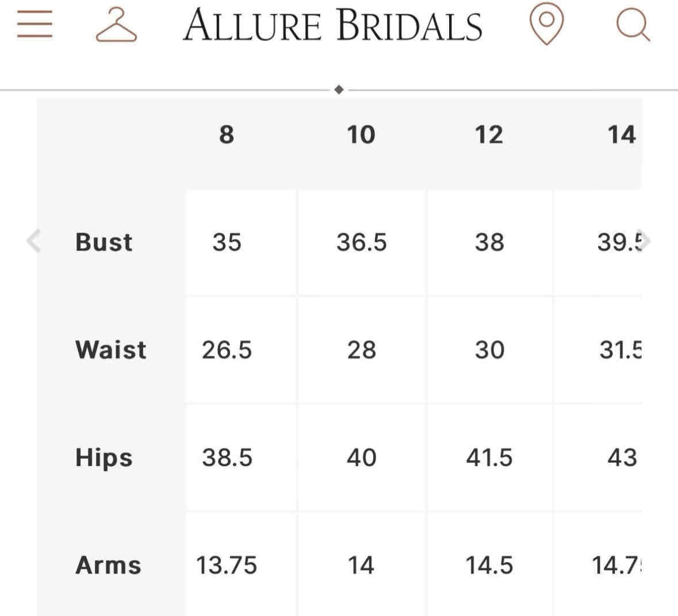
Task: Click the size 12 hips value 41.5
Action: (x=489, y=457)
